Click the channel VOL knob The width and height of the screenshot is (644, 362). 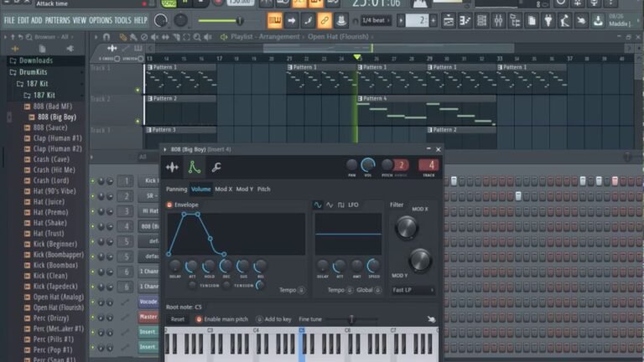[x=367, y=165]
